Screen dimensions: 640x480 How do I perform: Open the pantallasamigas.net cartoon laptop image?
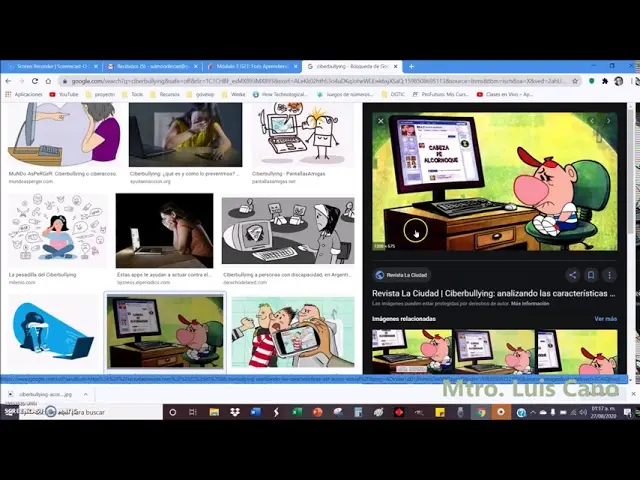[302, 134]
